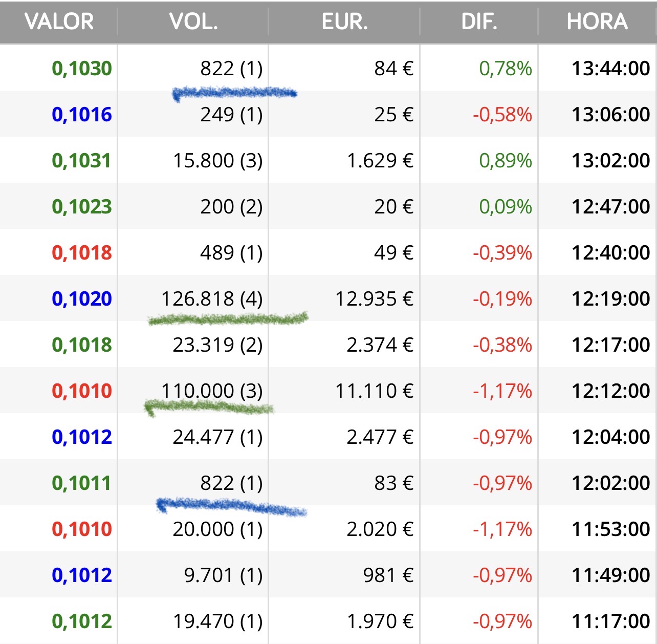Click the 0,1016 blue price value
657x644 pixels.
point(82,115)
